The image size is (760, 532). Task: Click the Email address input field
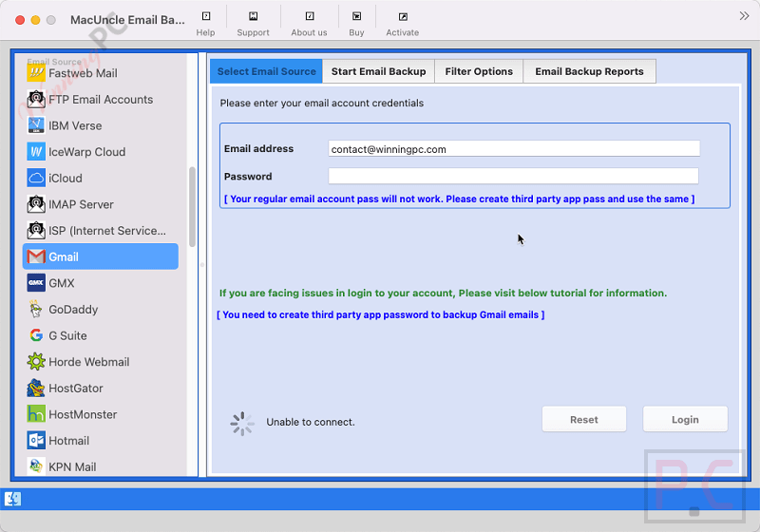[514, 149]
